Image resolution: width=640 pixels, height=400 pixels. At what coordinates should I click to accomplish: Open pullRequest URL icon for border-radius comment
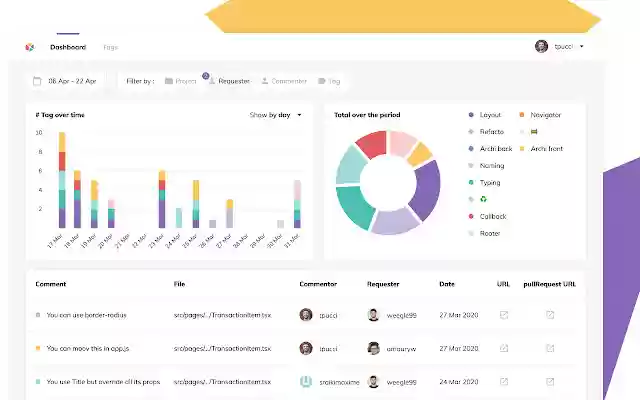[550, 315]
